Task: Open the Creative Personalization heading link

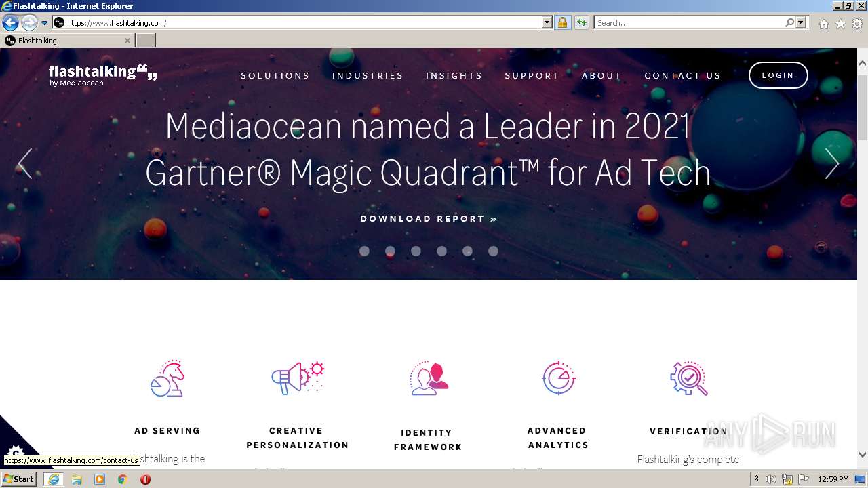Action: coord(298,438)
